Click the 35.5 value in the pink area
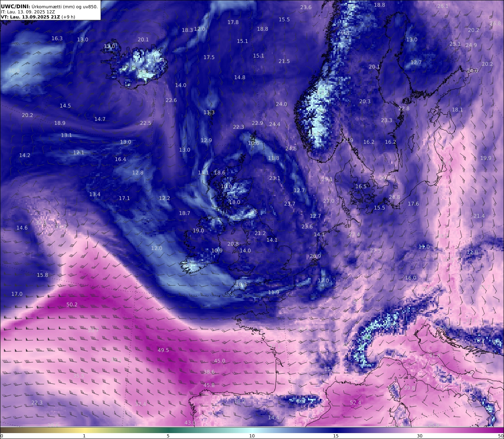Screen dimensions: 504x439 79,376
